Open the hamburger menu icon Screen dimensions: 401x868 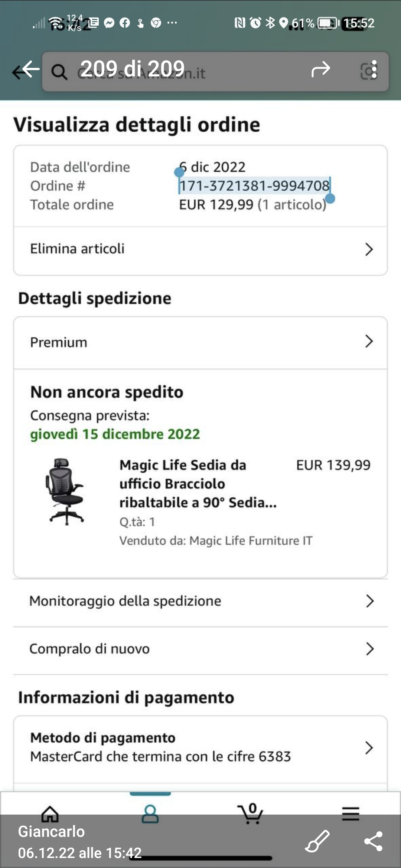click(351, 813)
